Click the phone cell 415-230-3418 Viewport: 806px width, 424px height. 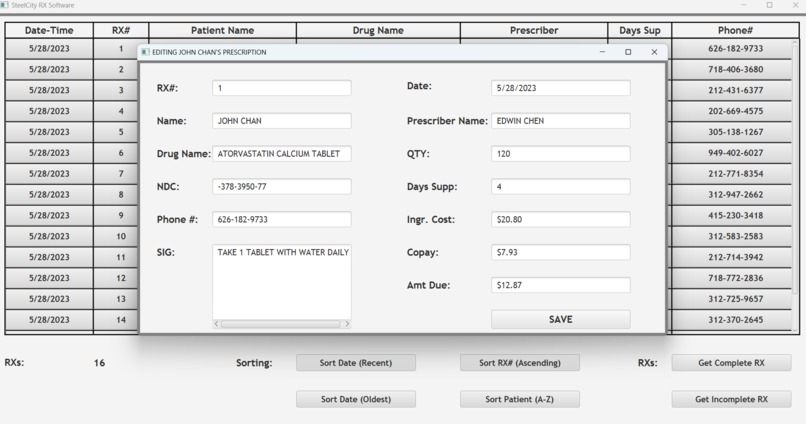coord(731,215)
